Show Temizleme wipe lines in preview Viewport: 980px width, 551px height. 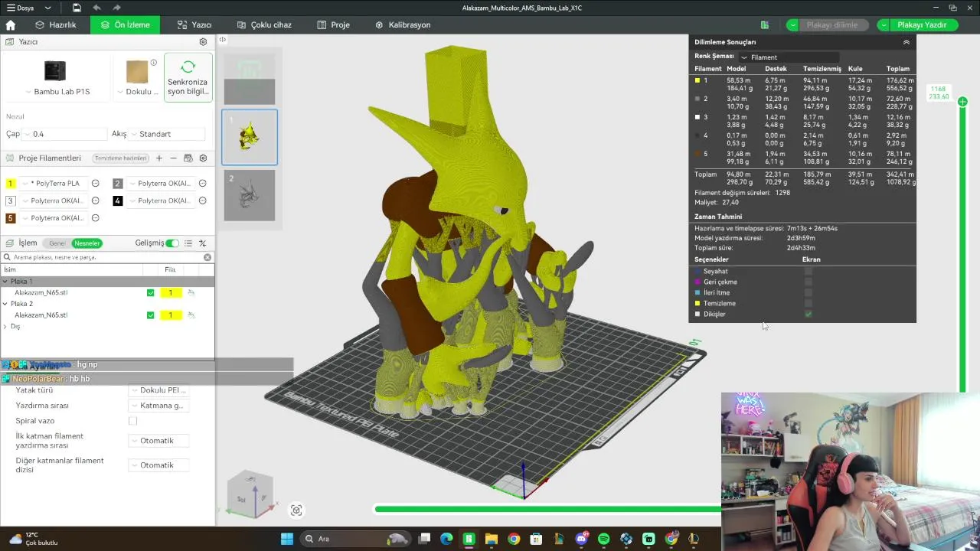point(808,303)
